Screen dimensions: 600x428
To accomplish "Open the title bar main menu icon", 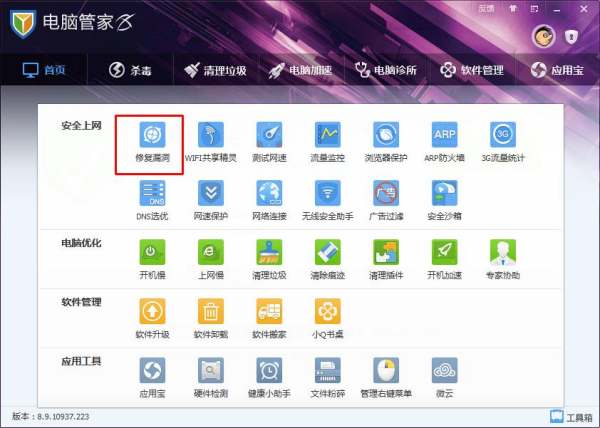I will coord(535,9).
